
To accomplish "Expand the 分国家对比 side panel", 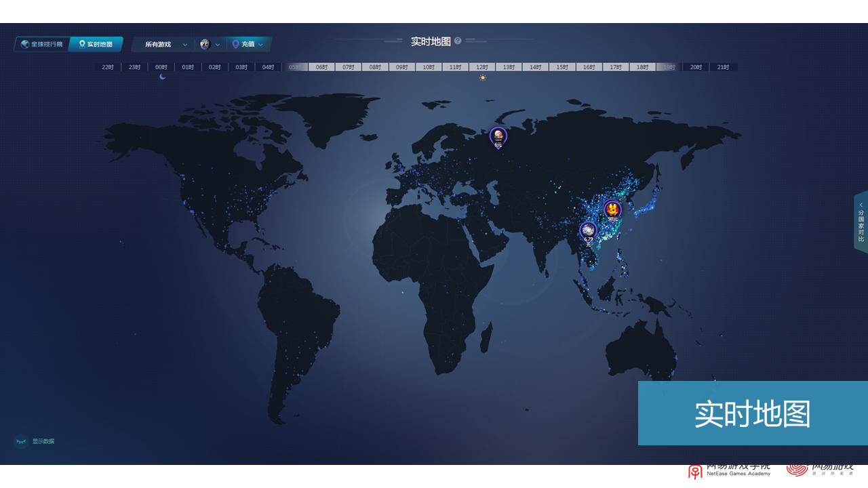I will point(861,222).
